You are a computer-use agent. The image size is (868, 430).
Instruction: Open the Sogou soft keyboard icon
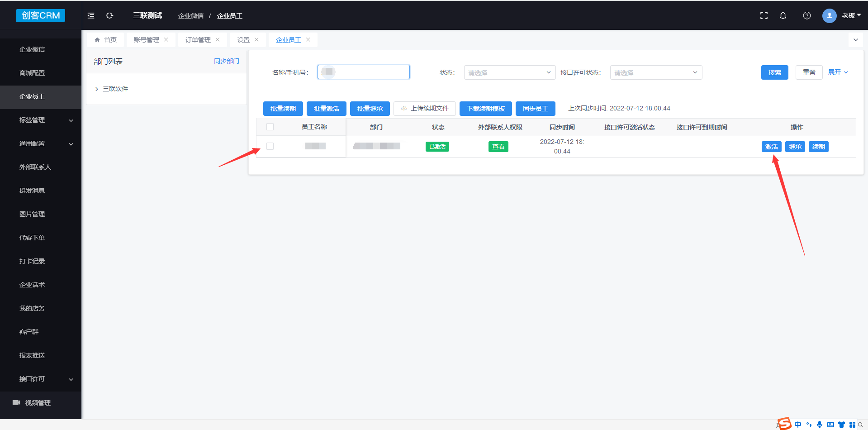830,425
